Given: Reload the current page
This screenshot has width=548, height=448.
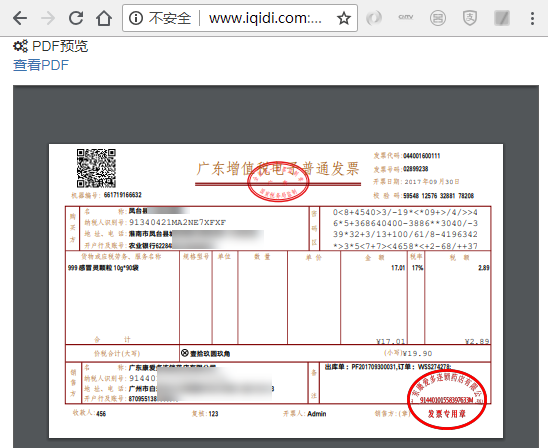Looking at the screenshot, I should click(76, 18).
